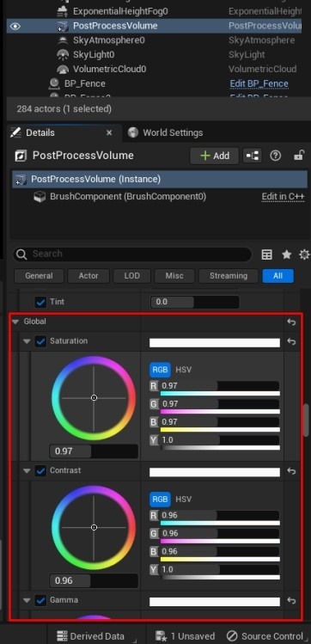
Task: Close the Details tab
Action: coord(109,132)
